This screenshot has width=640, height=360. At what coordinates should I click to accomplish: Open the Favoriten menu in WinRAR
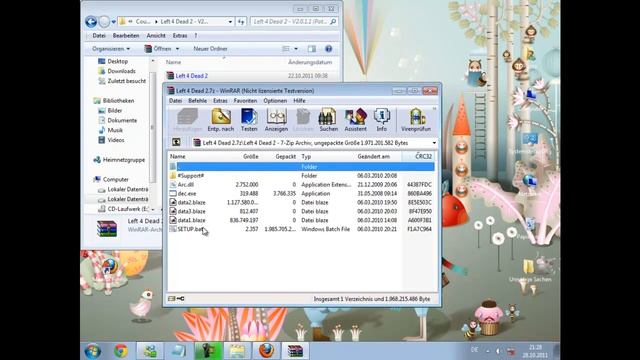(x=245, y=101)
